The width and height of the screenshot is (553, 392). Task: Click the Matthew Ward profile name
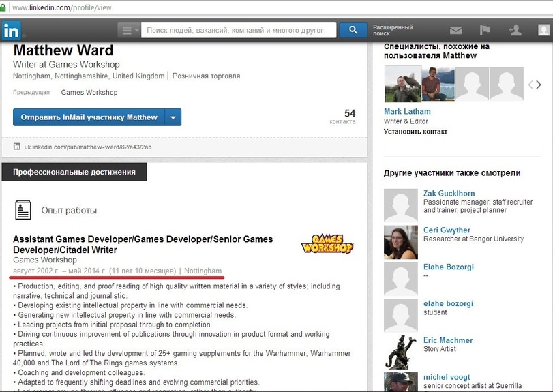pos(63,50)
